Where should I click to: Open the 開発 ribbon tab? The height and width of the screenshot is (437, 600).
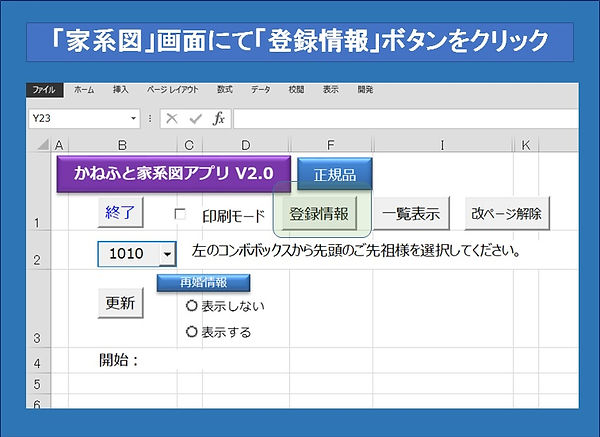coord(365,90)
